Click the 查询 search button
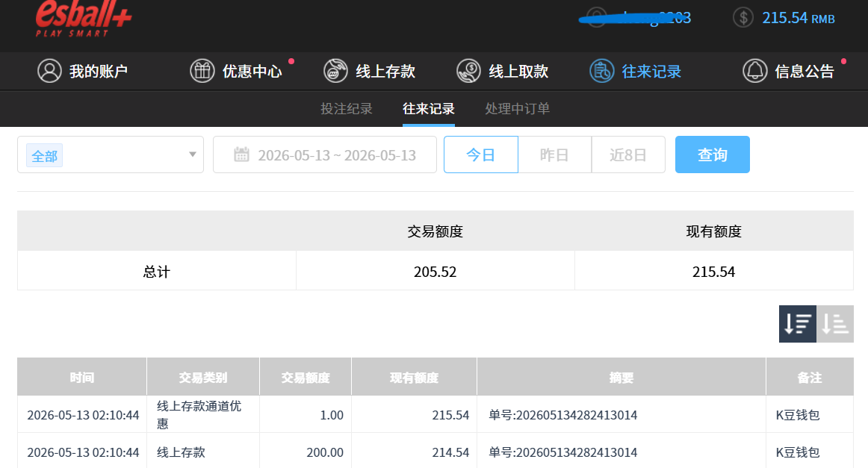 713,155
